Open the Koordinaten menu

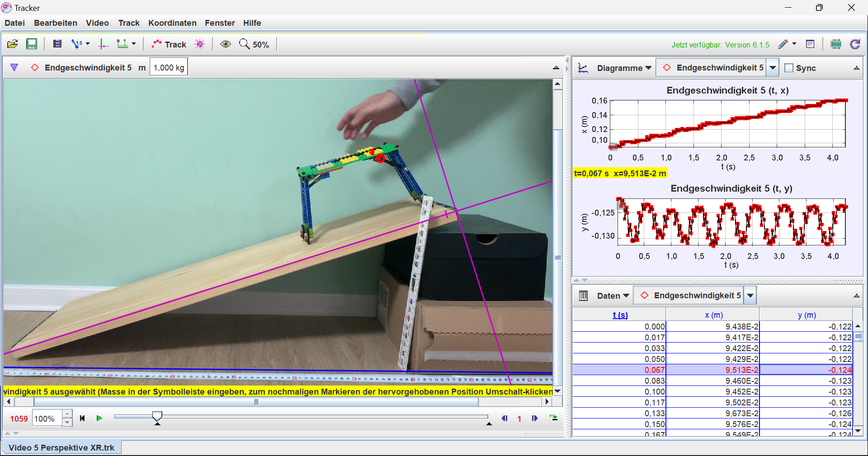tap(172, 23)
